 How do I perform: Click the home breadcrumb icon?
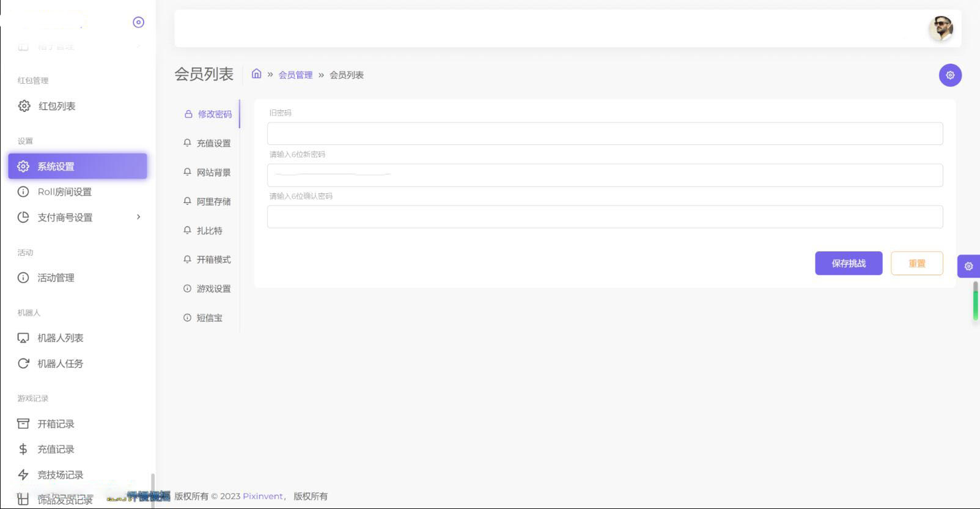pyautogui.click(x=256, y=74)
